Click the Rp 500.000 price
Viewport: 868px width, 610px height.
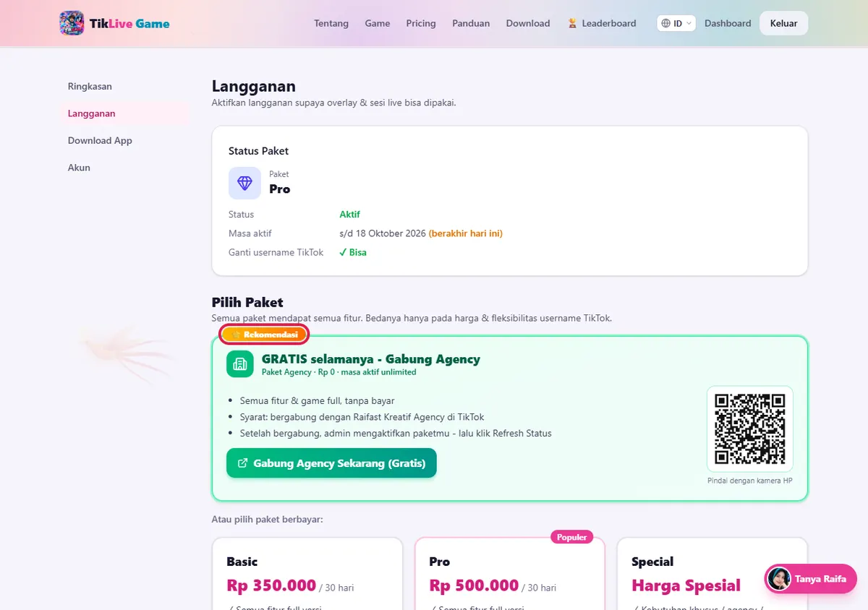474,585
